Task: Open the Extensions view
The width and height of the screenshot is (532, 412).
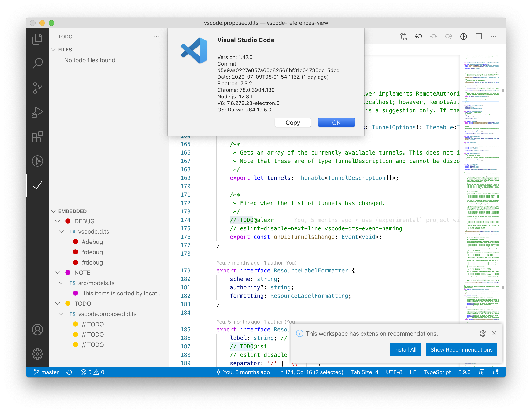Action: coord(37,137)
